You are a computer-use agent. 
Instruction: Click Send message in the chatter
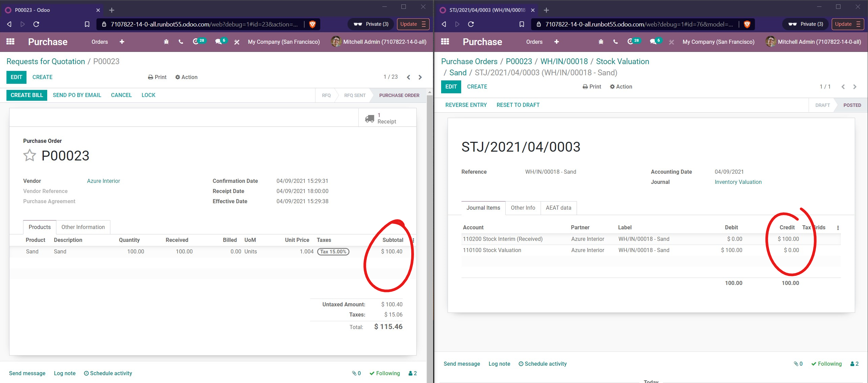(x=27, y=373)
